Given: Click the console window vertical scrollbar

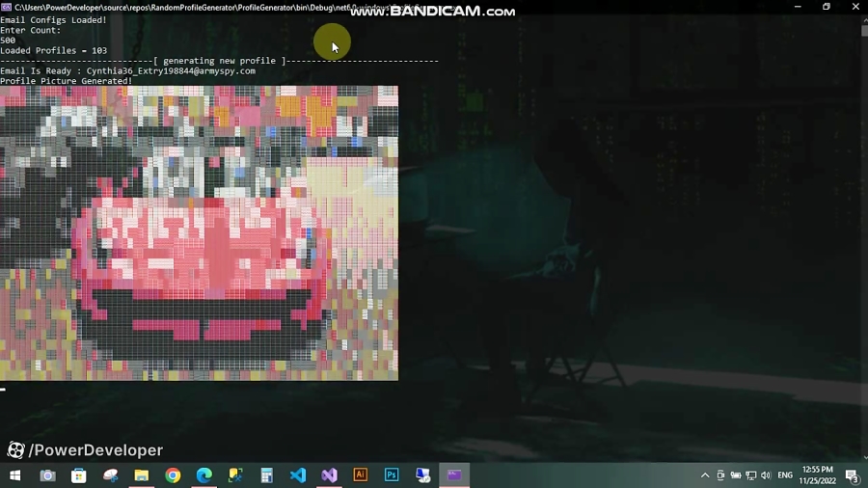Looking at the screenshot, I should (x=863, y=241).
